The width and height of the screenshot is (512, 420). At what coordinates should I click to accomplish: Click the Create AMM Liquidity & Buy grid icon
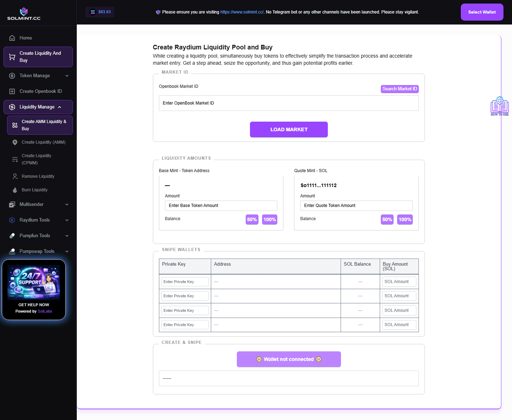click(x=15, y=125)
